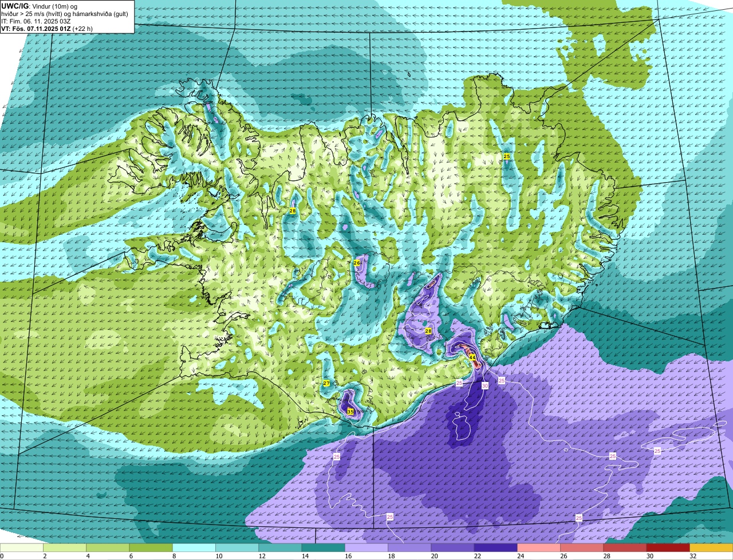Click the 'IT: Fim. 06. 11. 2025 03Z' line
Screen dimensions: 733x560
[36, 21]
